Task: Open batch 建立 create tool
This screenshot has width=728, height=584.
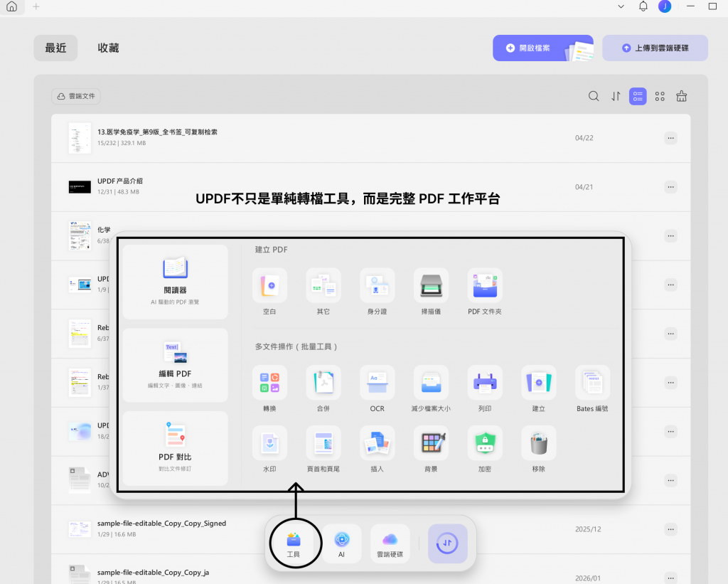Action: [539, 383]
